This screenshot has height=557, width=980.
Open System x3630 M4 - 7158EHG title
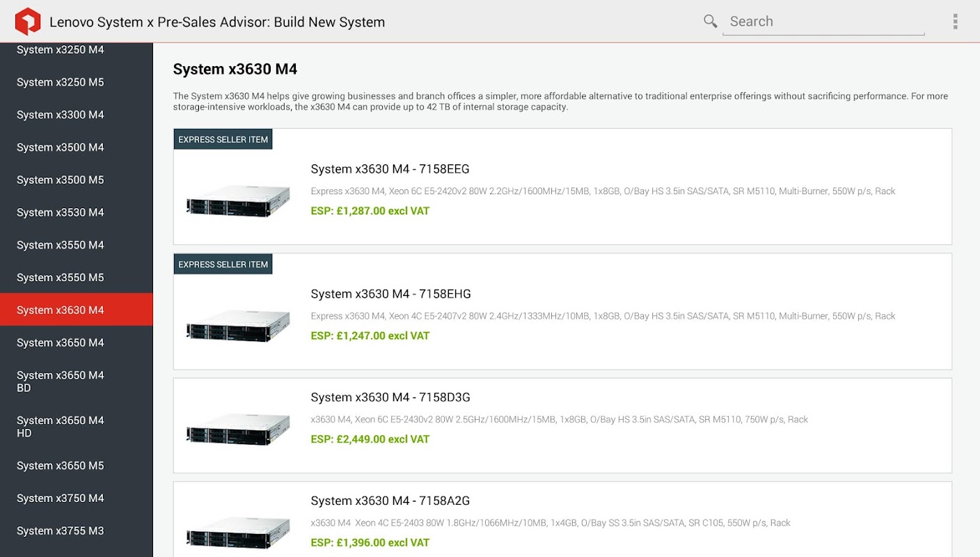coord(390,294)
